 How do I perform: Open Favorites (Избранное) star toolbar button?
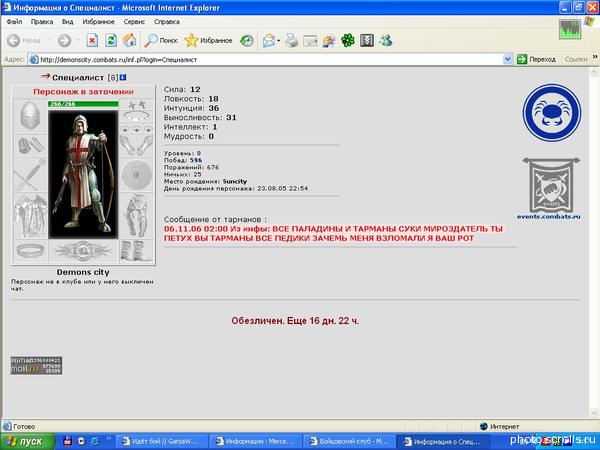(208, 40)
